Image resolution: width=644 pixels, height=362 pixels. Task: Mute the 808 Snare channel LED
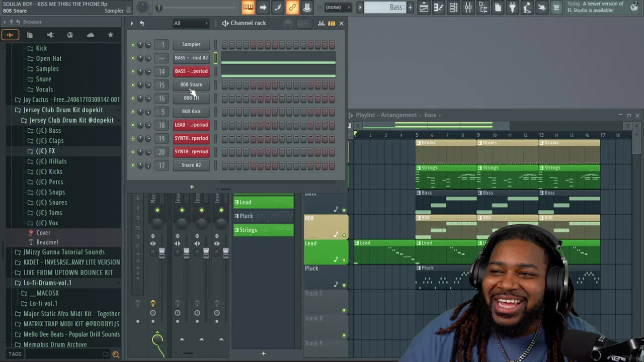[x=133, y=85]
